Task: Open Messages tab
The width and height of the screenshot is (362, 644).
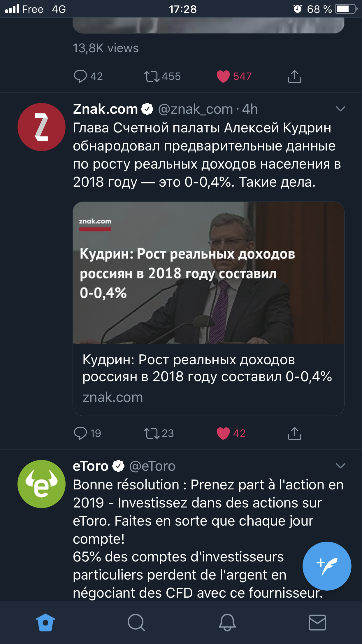Action: pyautogui.click(x=317, y=622)
